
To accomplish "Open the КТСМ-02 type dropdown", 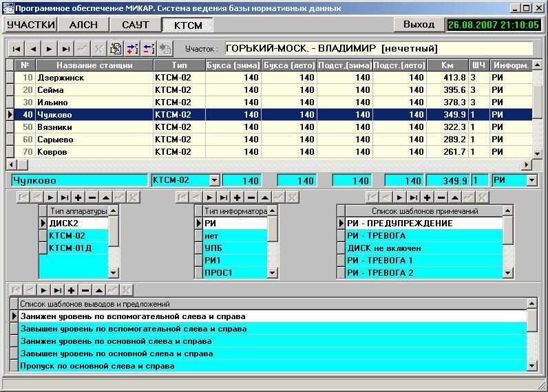I will pyautogui.click(x=214, y=180).
